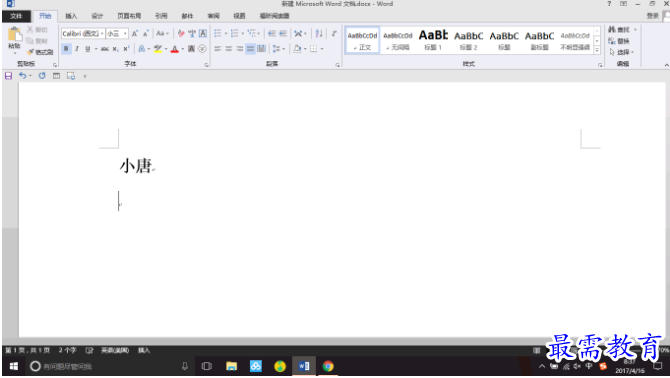Image resolution: width=670 pixels, height=378 pixels.
Task: Open Chrome from the taskbar
Action: tap(328, 366)
